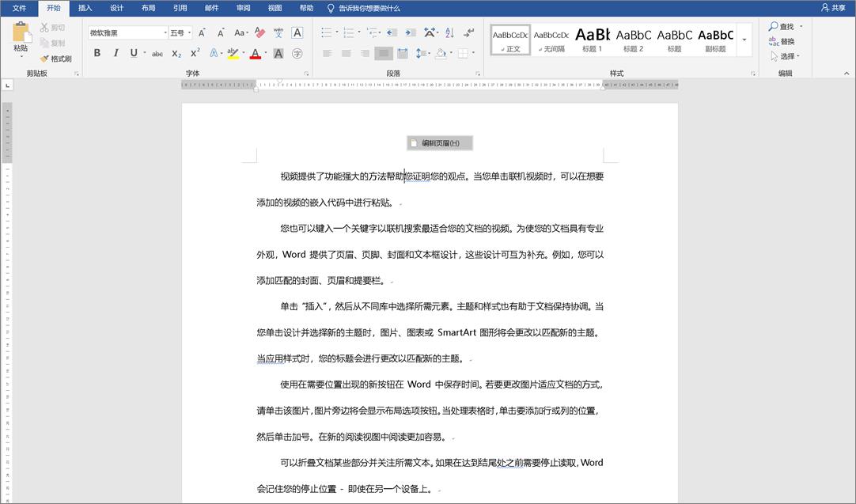Apply yellow text highlight color
856x504 pixels.
point(232,53)
